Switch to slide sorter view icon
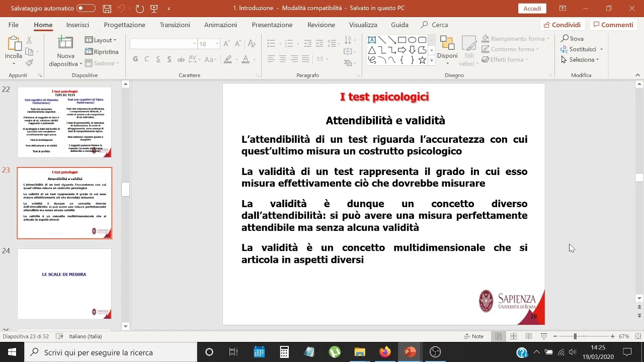This screenshot has width=644, height=362. pos(514,336)
